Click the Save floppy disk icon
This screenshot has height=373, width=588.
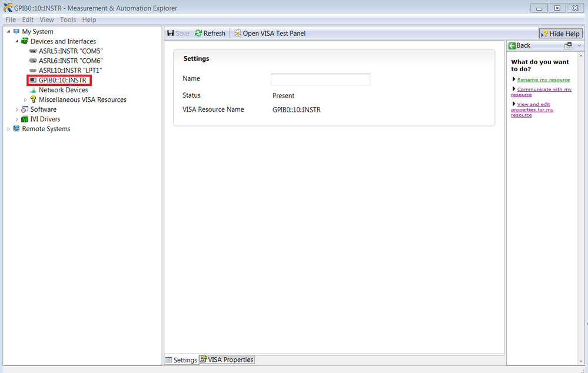coord(170,33)
